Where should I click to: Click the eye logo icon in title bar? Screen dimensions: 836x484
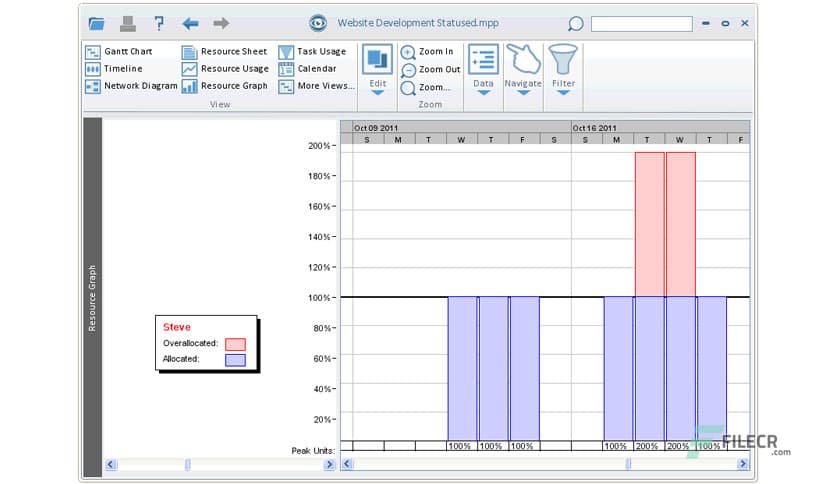[x=318, y=23]
